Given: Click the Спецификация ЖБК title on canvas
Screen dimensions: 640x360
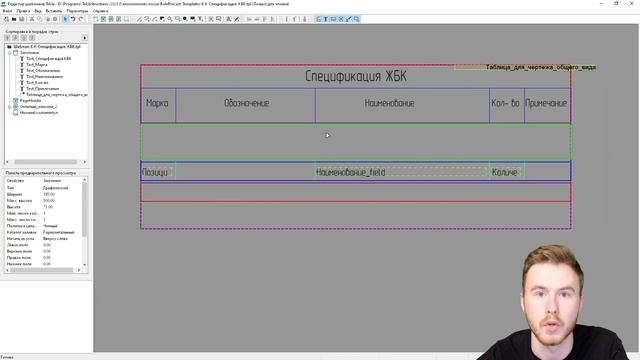Looking at the screenshot, I should (356, 76).
